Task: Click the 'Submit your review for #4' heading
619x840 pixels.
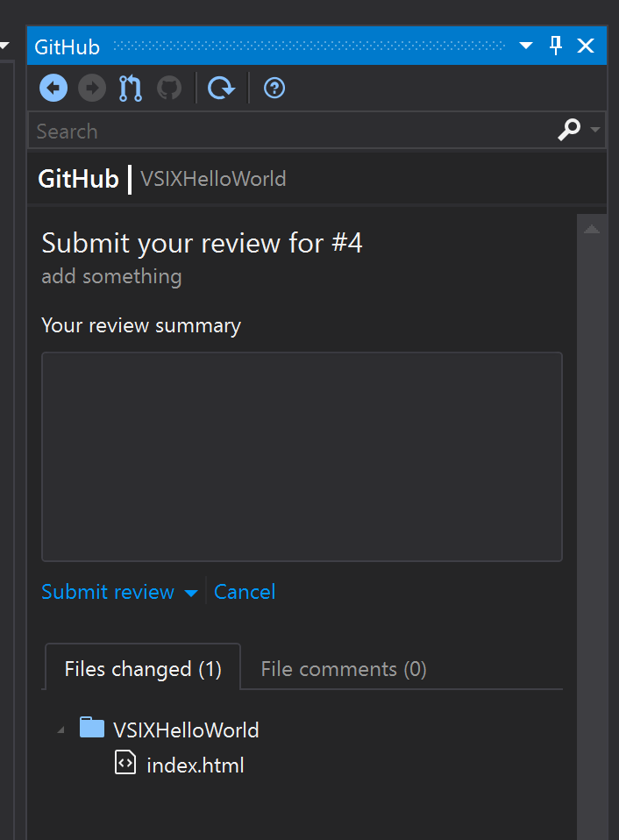Action: [x=203, y=243]
